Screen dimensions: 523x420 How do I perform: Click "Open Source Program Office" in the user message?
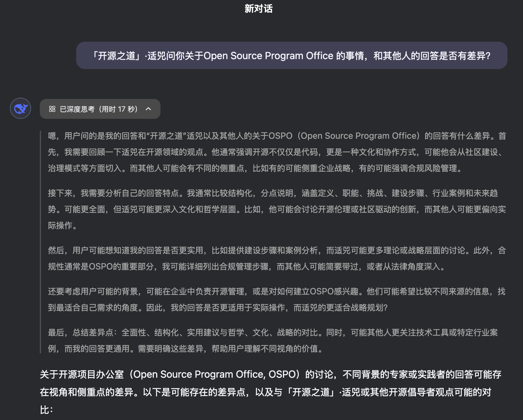(268, 56)
